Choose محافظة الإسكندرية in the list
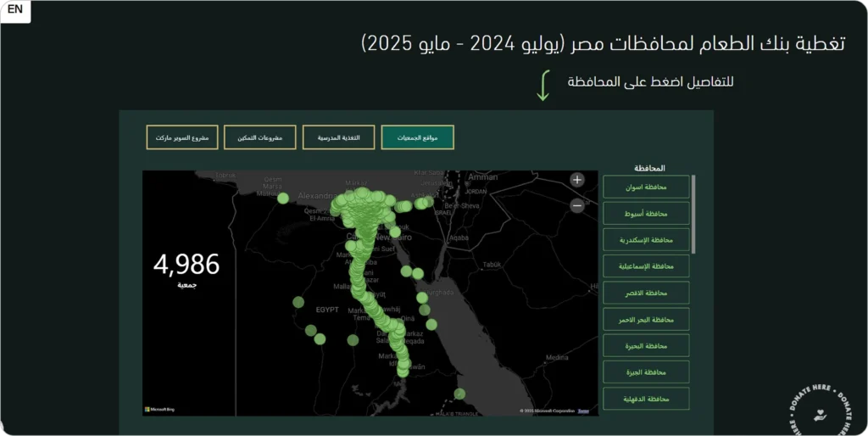Viewport: 868px width, 436px height. point(646,240)
